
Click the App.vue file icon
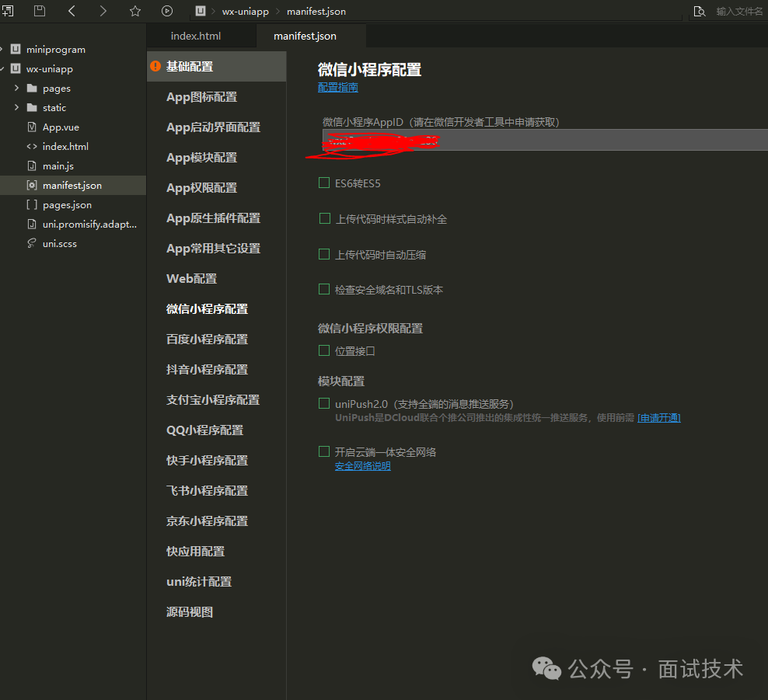coord(32,127)
